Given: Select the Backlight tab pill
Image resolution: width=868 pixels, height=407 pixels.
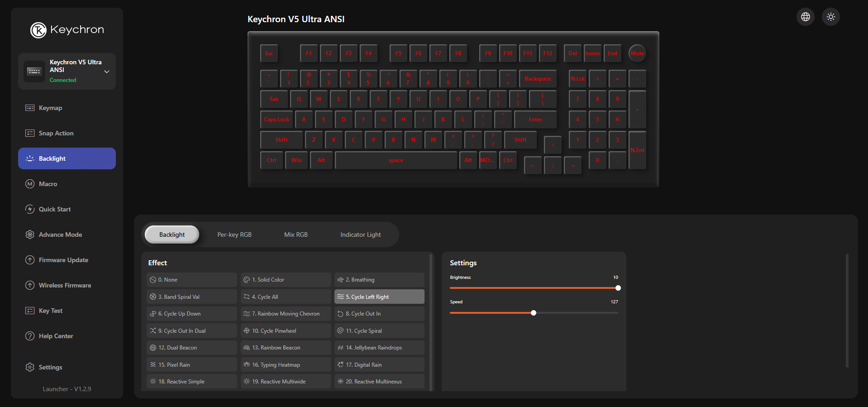Looking at the screenshot, I should [x=172, y=235].
